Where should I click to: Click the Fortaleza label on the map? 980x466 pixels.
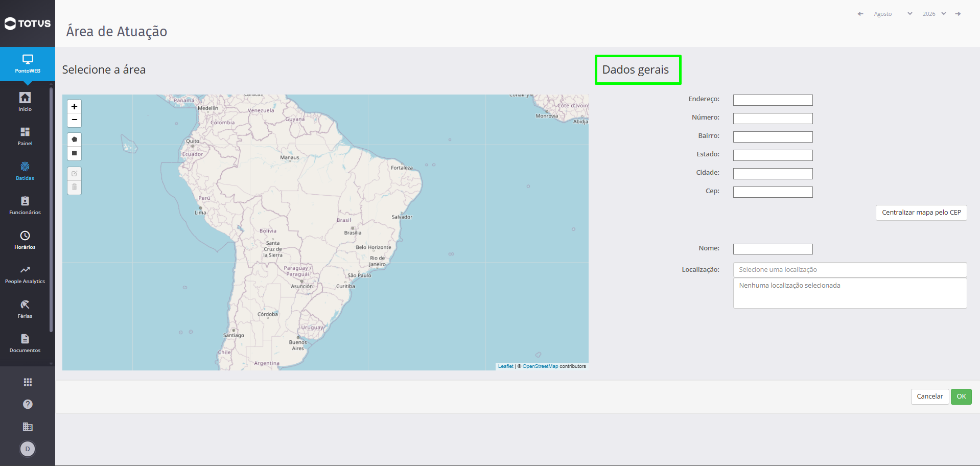pyautogui.click(x=402, y=168)
